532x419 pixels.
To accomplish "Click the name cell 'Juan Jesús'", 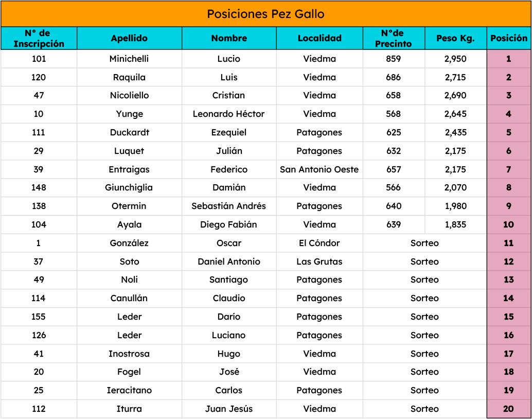I will click(229, 409).
